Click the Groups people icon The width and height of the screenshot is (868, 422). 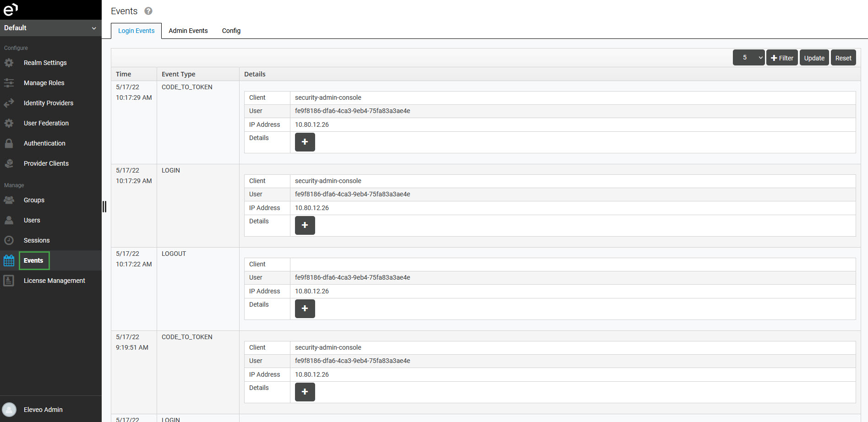click(9, 200)
